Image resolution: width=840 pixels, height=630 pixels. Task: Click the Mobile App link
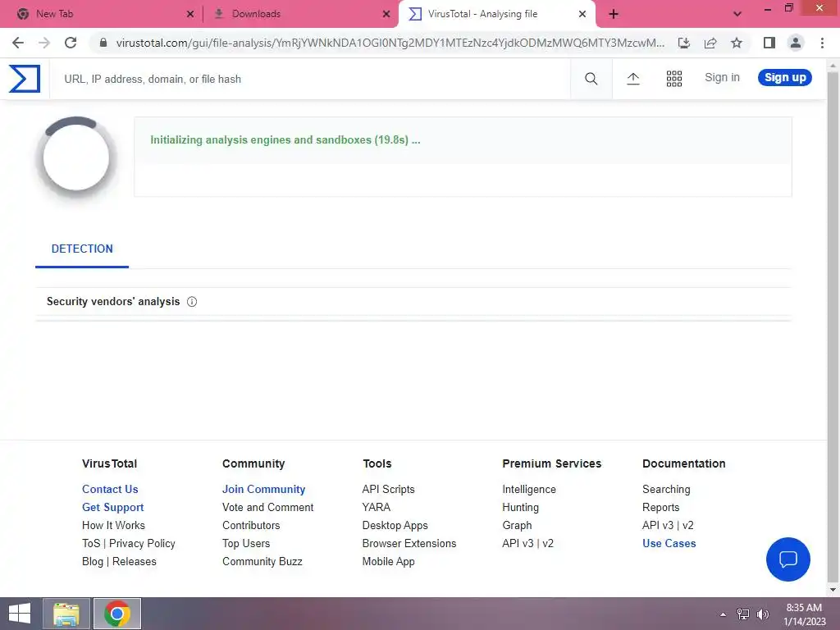(x=388, y=561)
